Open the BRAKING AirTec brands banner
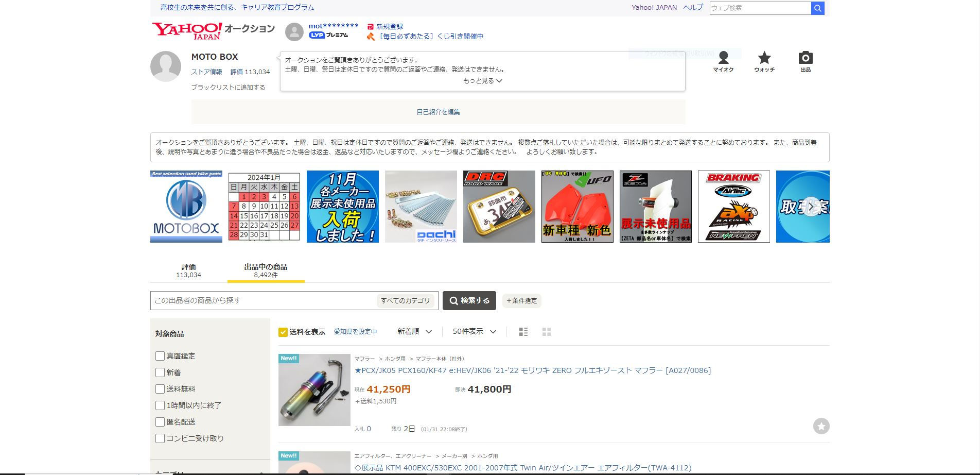Viewport: 980px width, 475px height. coord(734,207)
